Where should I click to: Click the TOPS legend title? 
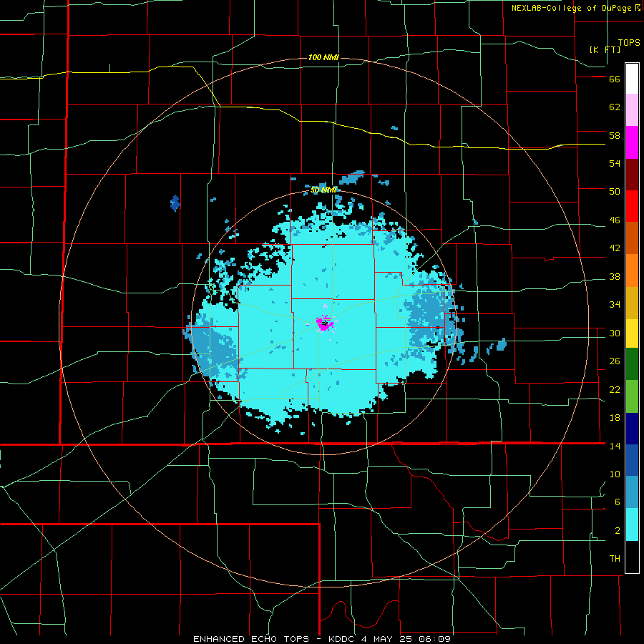(629, 42)
